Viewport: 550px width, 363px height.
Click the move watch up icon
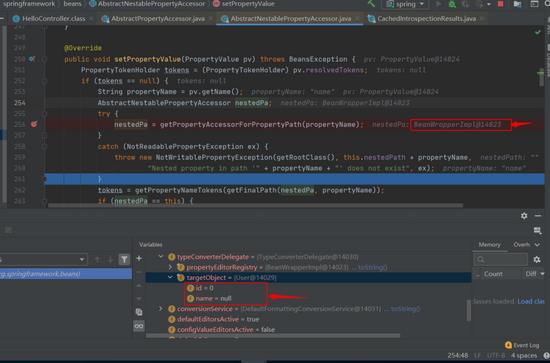[139, 285]
